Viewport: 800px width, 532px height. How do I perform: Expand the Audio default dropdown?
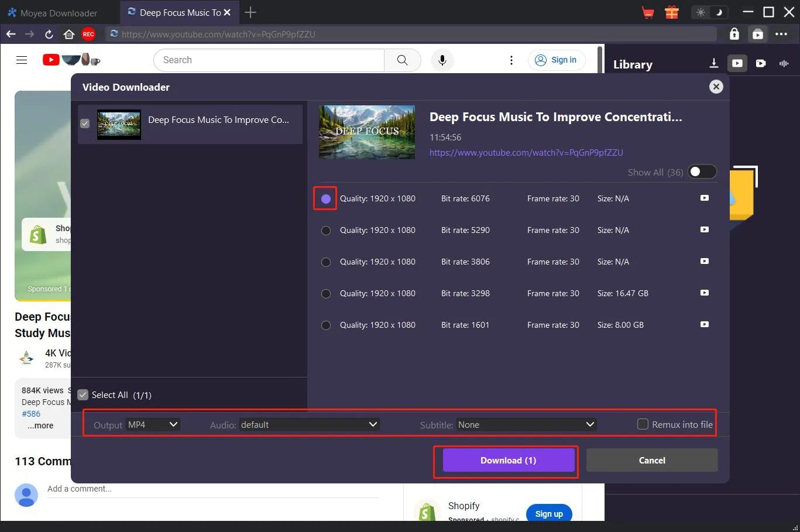[x=309, y=425]
